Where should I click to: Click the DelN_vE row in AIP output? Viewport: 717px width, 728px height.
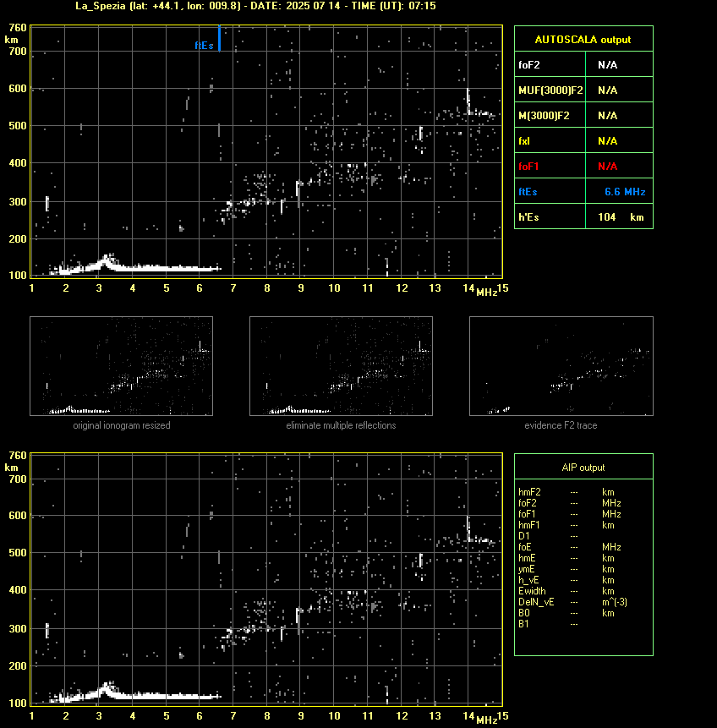[x=573, y=602]
